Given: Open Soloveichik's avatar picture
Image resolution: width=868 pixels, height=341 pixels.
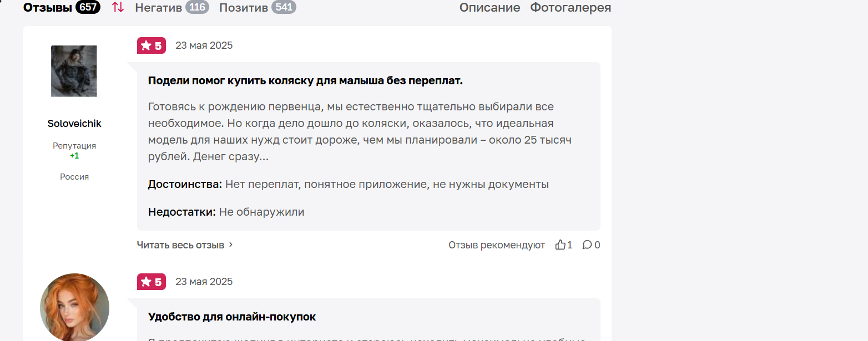Looking at the screenshot, I should [74, 71].
